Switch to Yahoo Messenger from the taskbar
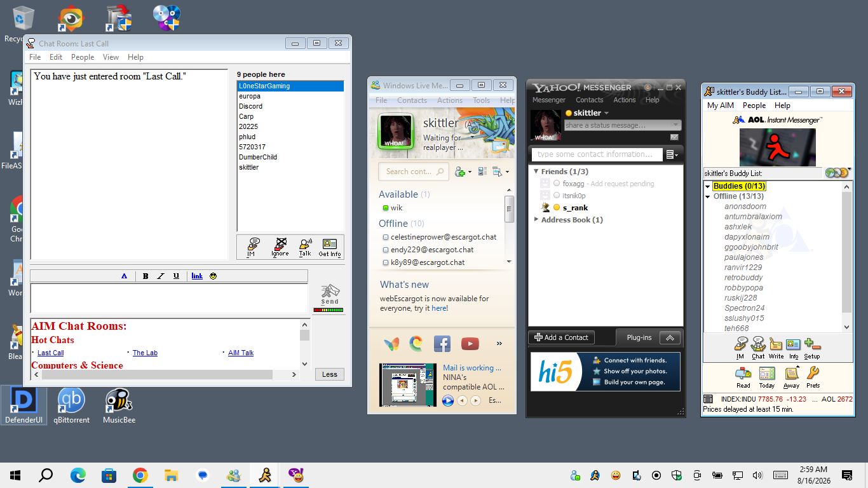Viewport: 868px width, 488px height. pos(296,475)
